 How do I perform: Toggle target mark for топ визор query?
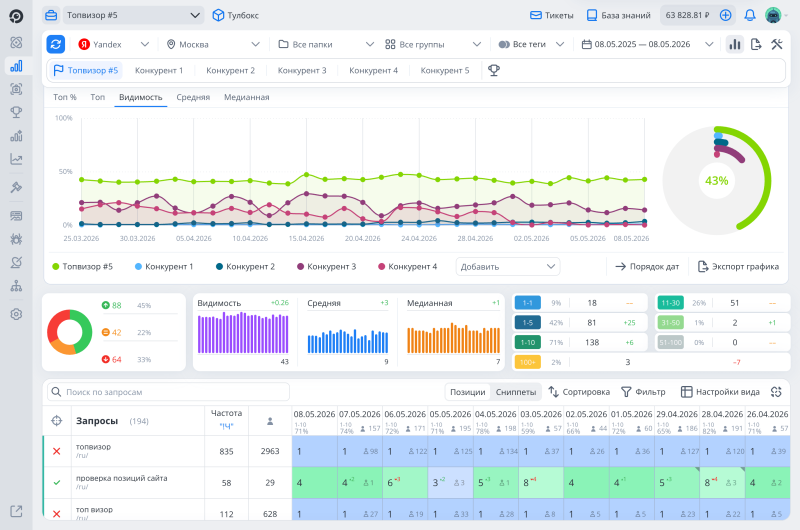(57, 514)
